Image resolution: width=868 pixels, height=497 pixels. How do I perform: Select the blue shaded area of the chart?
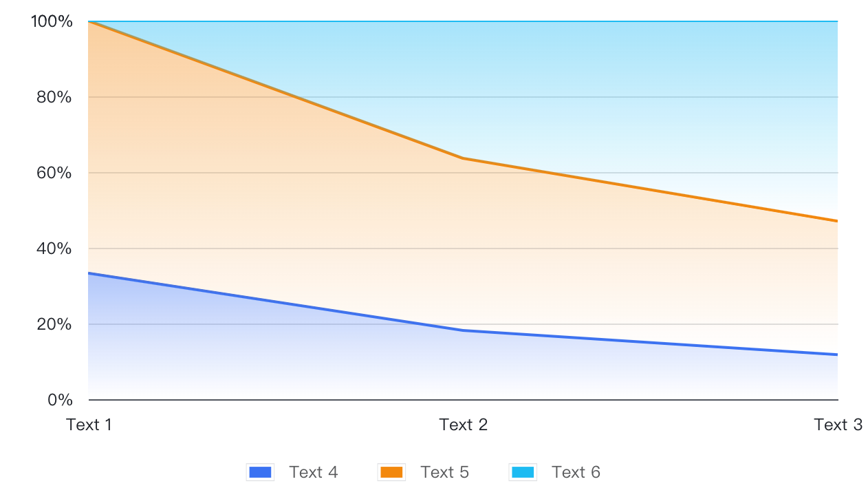275,351
